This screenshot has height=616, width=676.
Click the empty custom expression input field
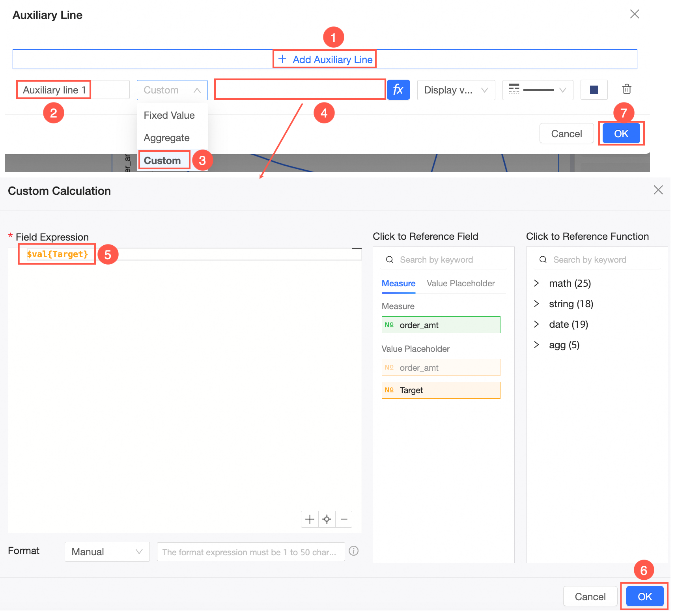pos(300,90)
